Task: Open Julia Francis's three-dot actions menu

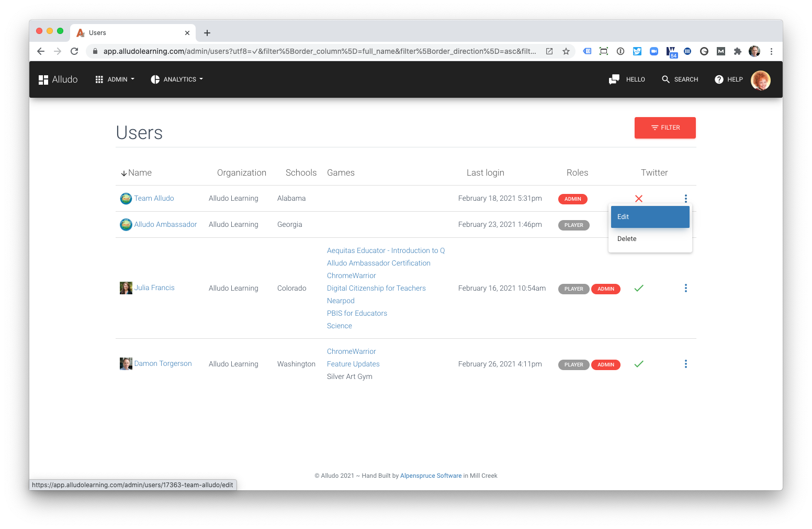Action: pos(685,288)
